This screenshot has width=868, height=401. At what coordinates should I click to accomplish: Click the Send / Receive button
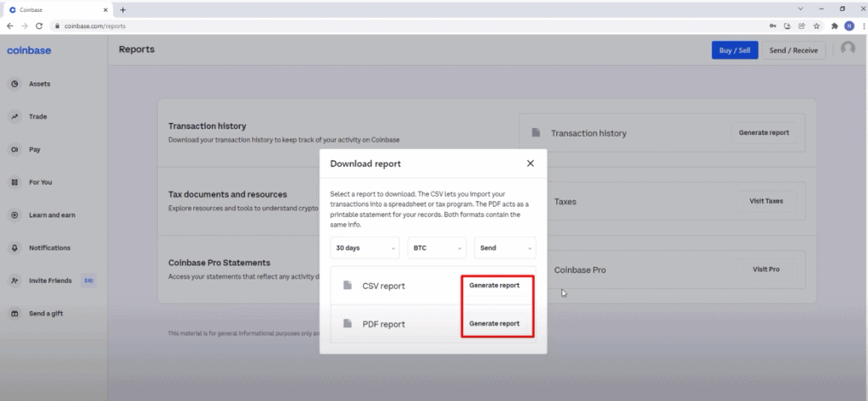(x=793, y=51)
